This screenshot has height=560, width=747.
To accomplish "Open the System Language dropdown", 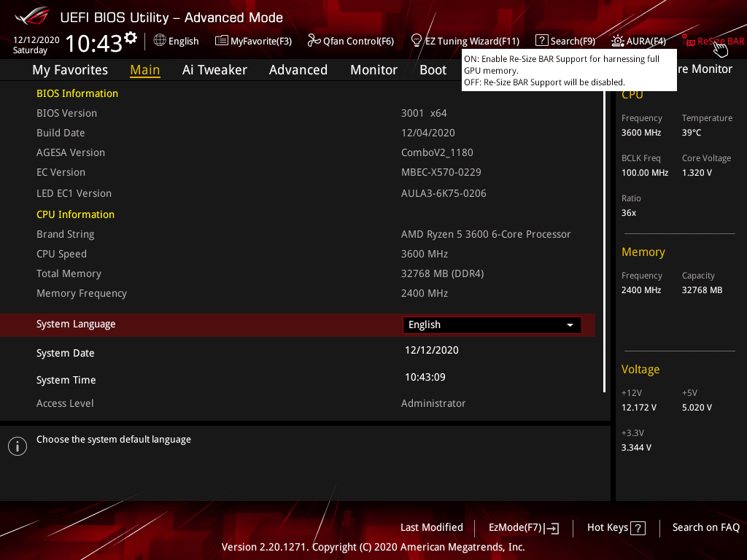I will 492,324.
